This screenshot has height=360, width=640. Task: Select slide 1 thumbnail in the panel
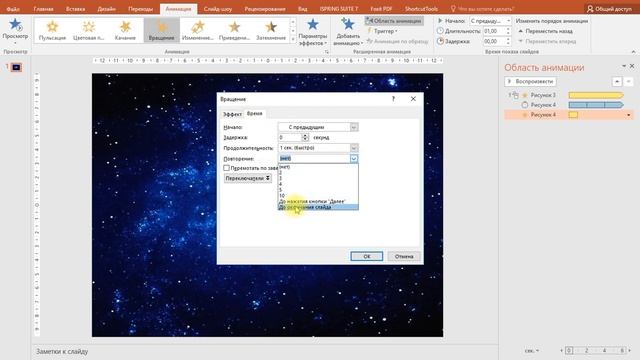(x=16, y=67)
